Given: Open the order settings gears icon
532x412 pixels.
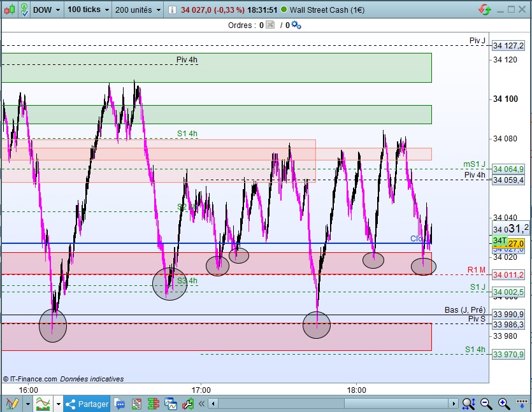Looking at the screenshot, I should pyautogui.click(x=296, y=25).
